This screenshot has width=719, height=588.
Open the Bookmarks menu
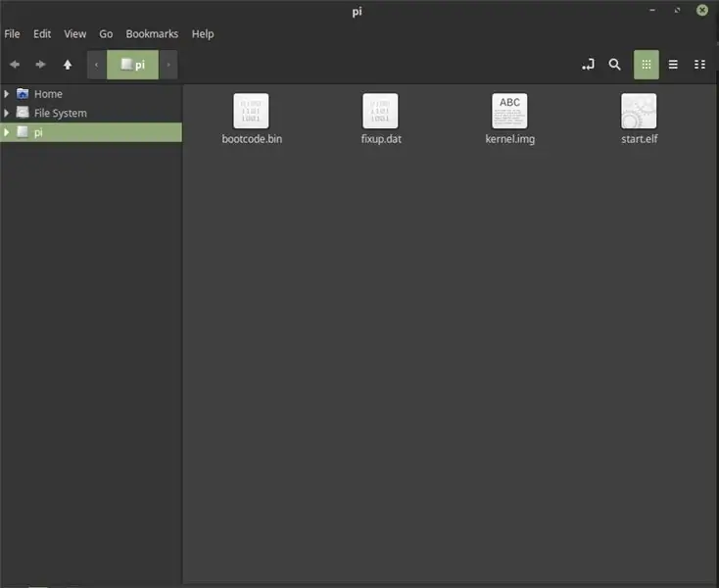tap(152, 34)
